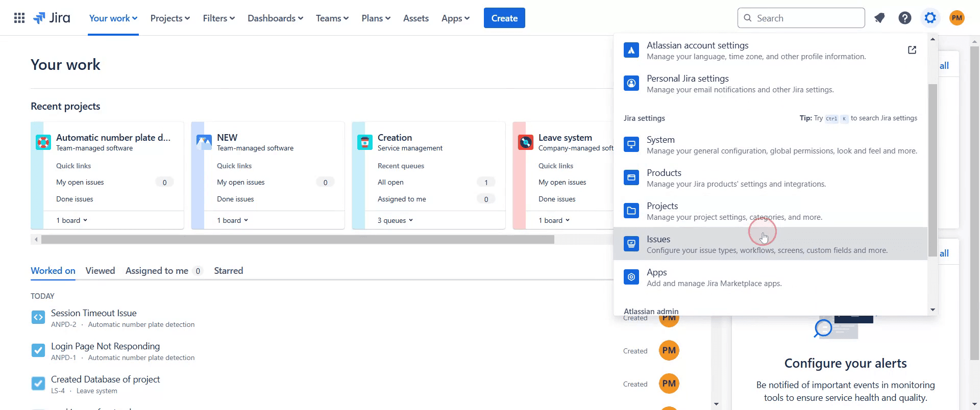
Task: Select Personal Jira settings entry
Action: [x=770, y=83]
